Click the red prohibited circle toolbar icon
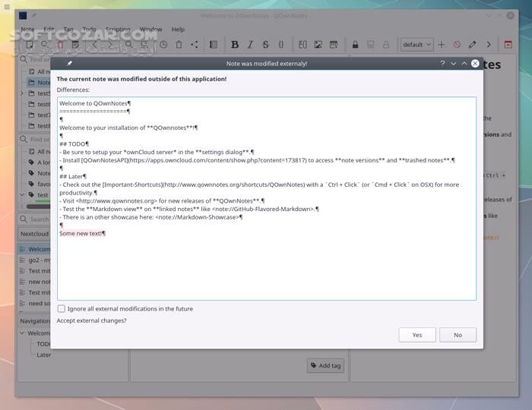Screen dimensions: 532x410 pos(457,45)
